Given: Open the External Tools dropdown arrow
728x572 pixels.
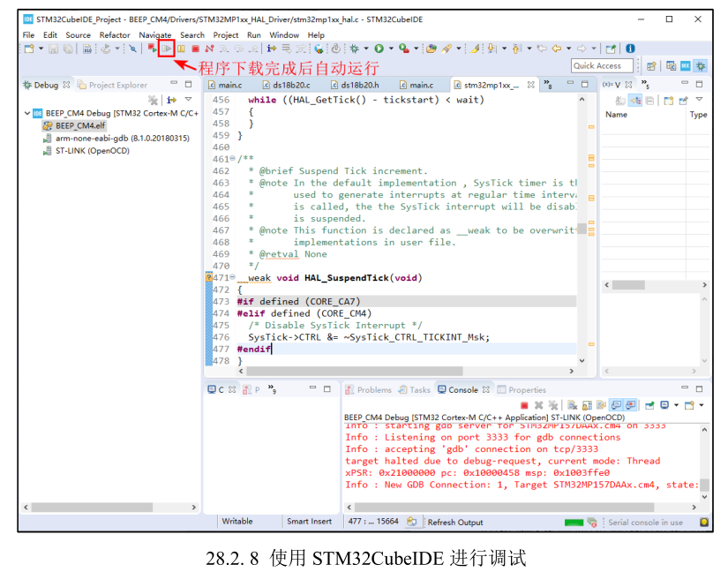Looking at the screenshot, I should point(416,49).
